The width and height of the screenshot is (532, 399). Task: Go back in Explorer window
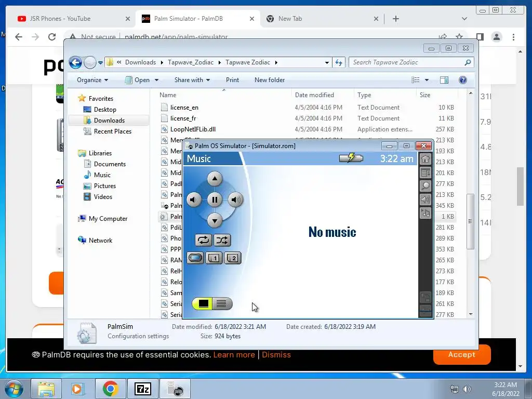click(x=75, y=62)
